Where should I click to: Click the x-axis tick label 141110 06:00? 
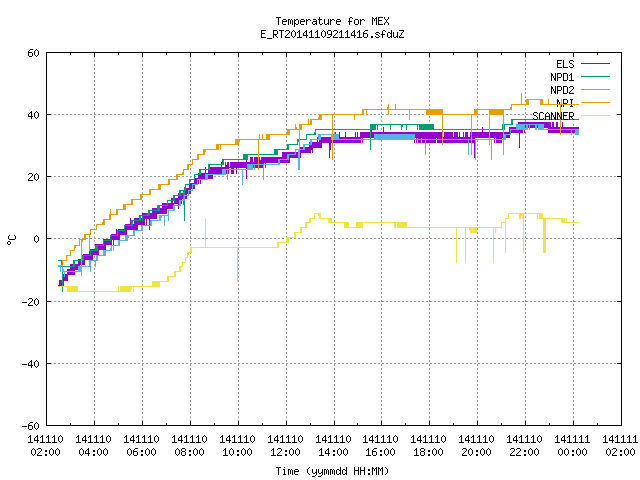coord(141,446)
